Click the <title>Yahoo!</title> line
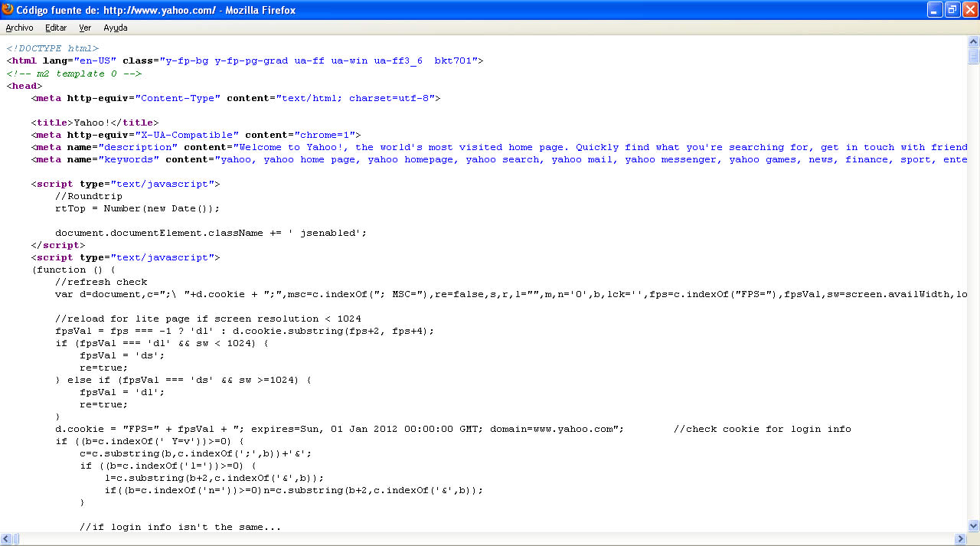 [95, 123]
